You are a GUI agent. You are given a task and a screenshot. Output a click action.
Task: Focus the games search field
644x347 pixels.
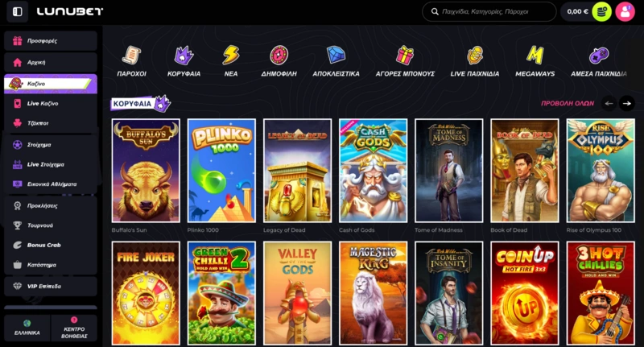point(489,11)
